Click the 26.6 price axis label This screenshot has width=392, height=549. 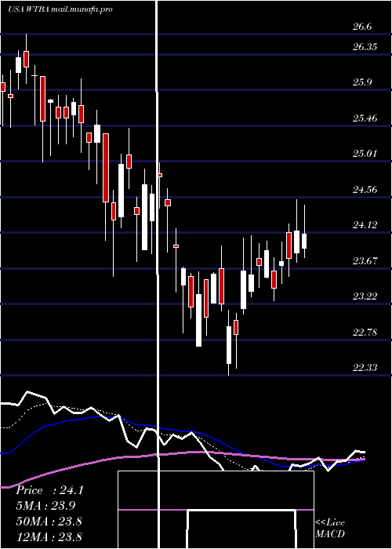coord(362,27)
